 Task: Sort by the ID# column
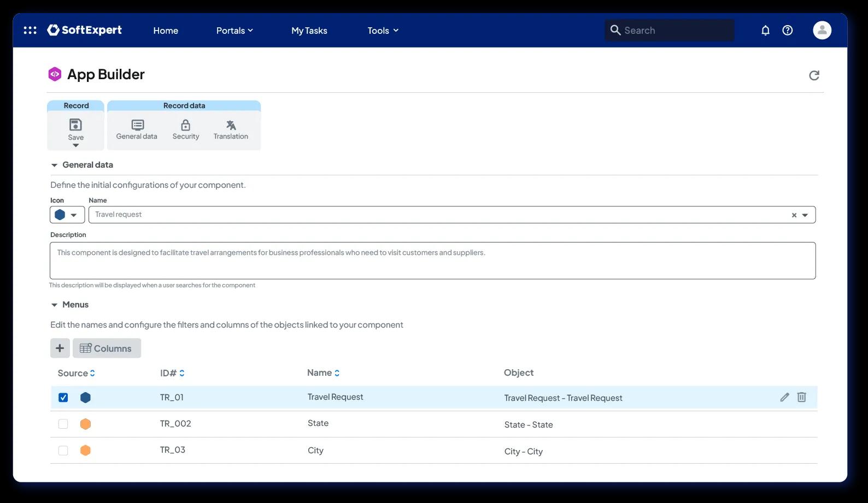pyautogui.click(x=172, y=373)
